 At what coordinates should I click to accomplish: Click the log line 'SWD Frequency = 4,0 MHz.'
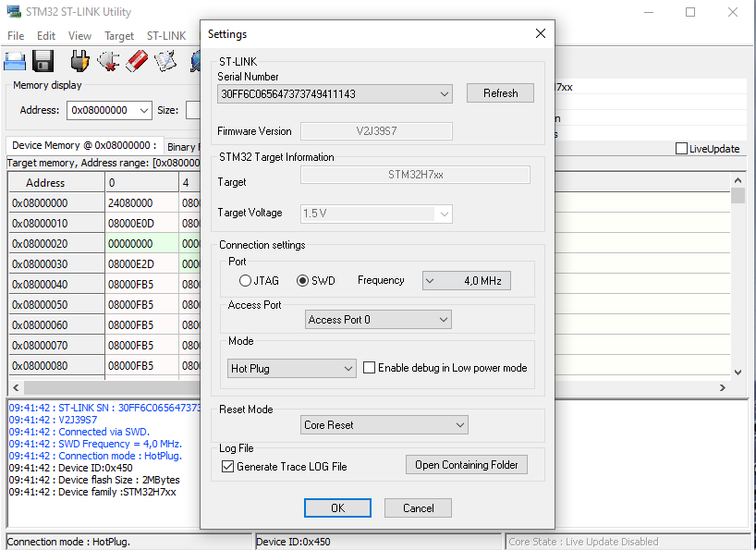pyautogui.click(x=95, y=444)
